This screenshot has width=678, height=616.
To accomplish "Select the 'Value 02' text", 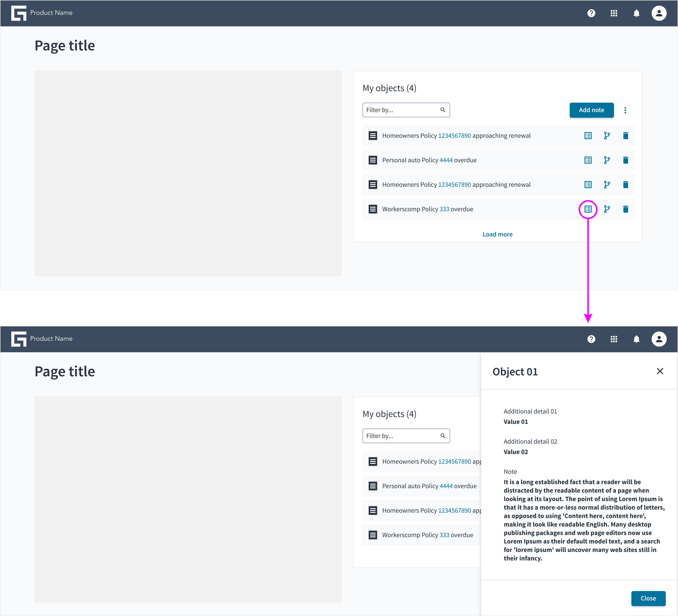I will point(516,452).
